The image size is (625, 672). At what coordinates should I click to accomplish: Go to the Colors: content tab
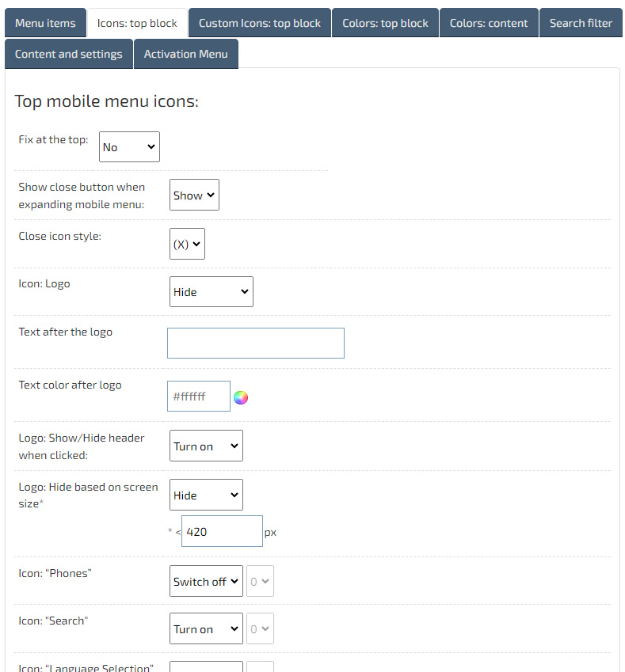pos(488,23)
